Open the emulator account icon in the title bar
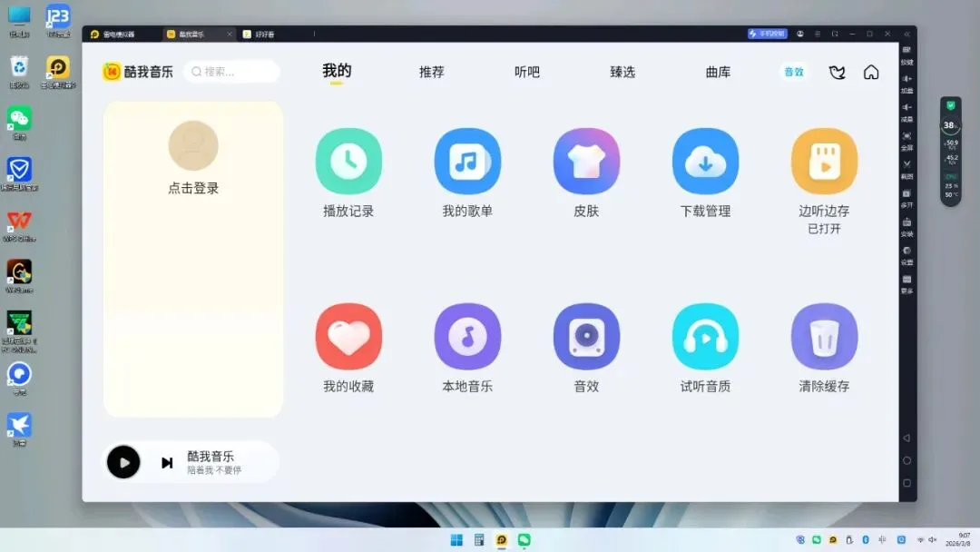This screenshot has width=980, height=552. pyautogui.click(x=800, y=34)
